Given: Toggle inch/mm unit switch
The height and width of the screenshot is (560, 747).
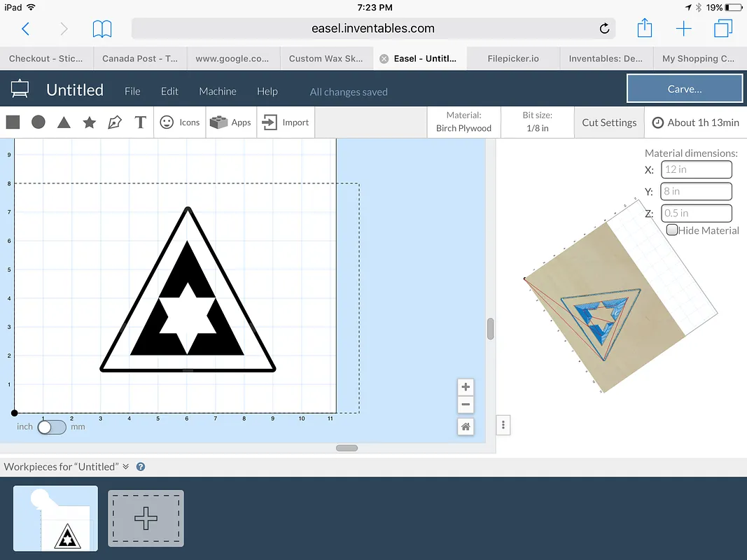Looking at the screenshot, I should coord(52,427).
